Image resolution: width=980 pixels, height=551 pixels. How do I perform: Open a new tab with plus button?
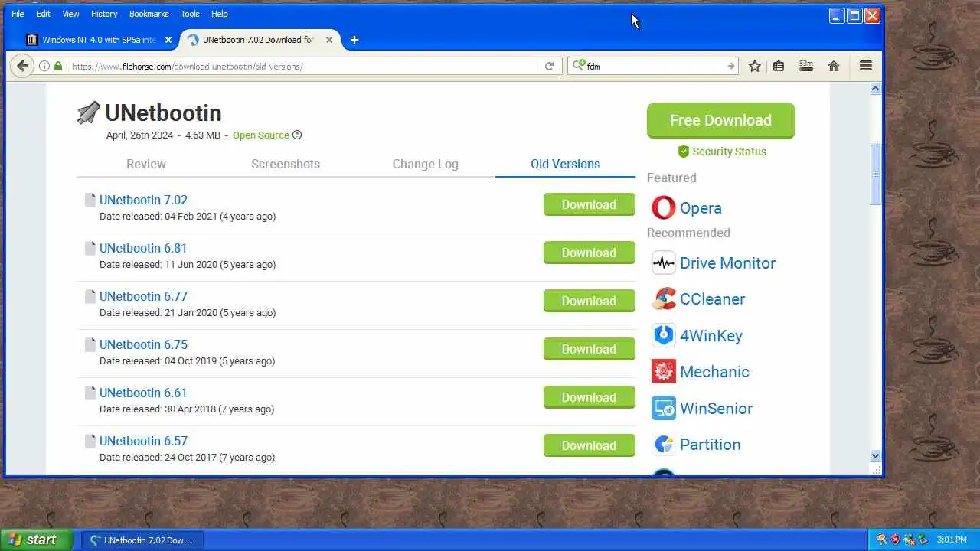(x=354, y=40)
